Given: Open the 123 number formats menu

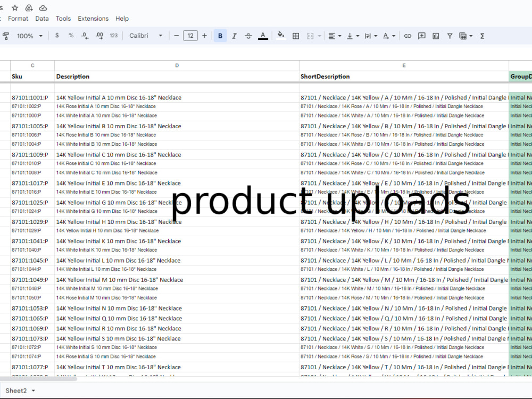Looking at the screenshot, I should pyautogui.click(x=114, y=36).
